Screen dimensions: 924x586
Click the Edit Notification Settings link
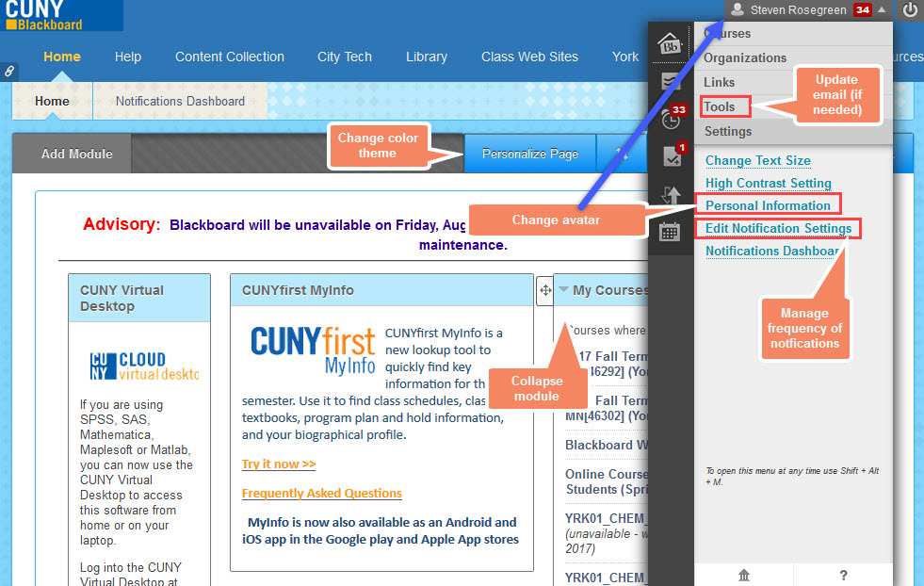[x=778, y=228]
